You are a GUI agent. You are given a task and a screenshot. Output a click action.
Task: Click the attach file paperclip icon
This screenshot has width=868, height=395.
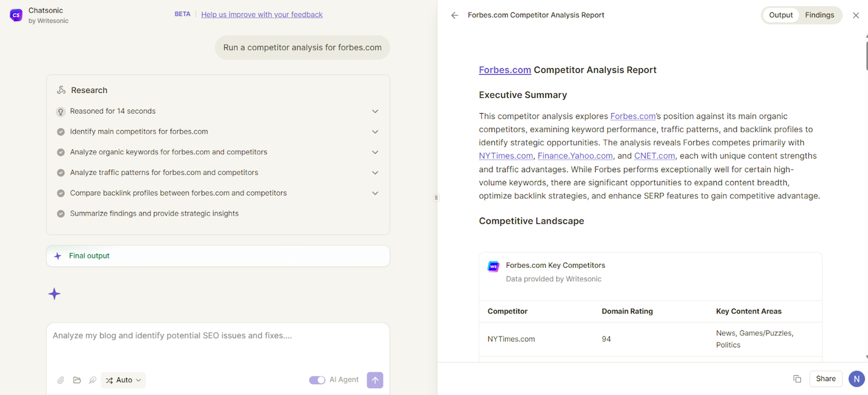61,380
